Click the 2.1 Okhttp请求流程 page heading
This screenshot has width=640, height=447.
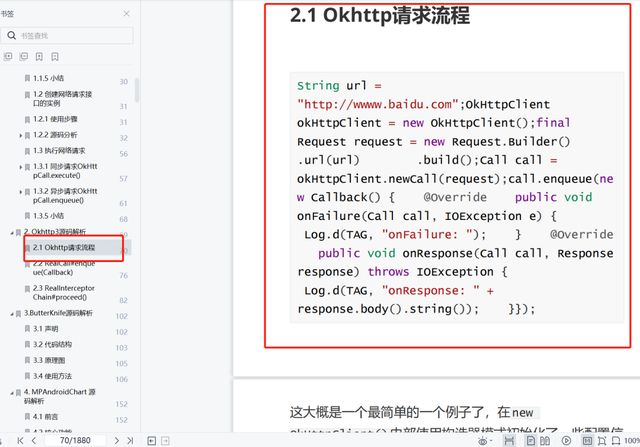[x=380, y=16]
